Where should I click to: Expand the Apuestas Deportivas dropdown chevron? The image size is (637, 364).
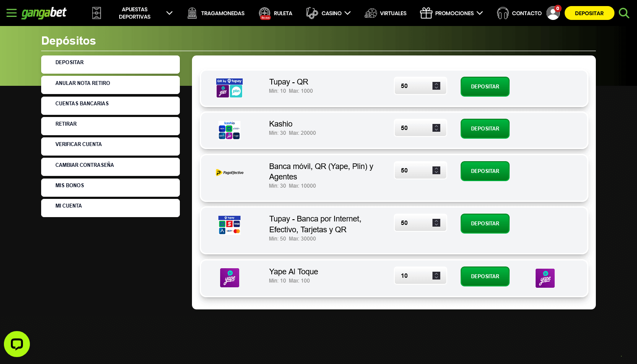coord(169,13)
